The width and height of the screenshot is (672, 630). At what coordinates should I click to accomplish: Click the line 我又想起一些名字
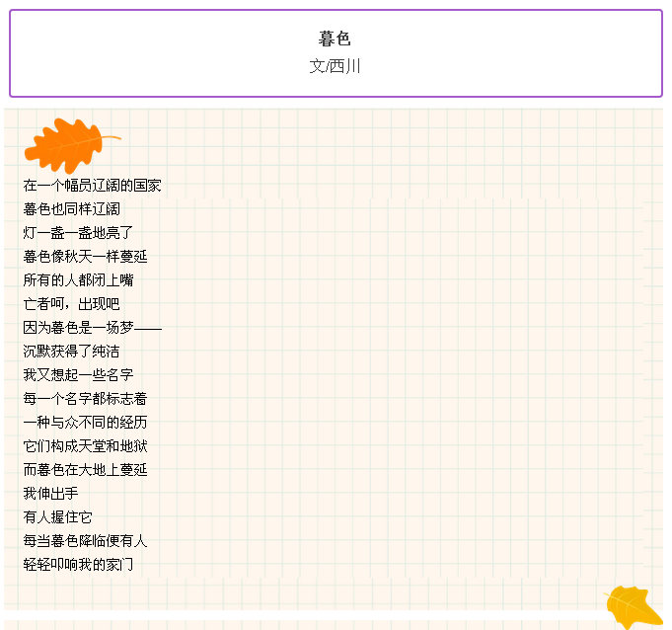coord(78,375)
